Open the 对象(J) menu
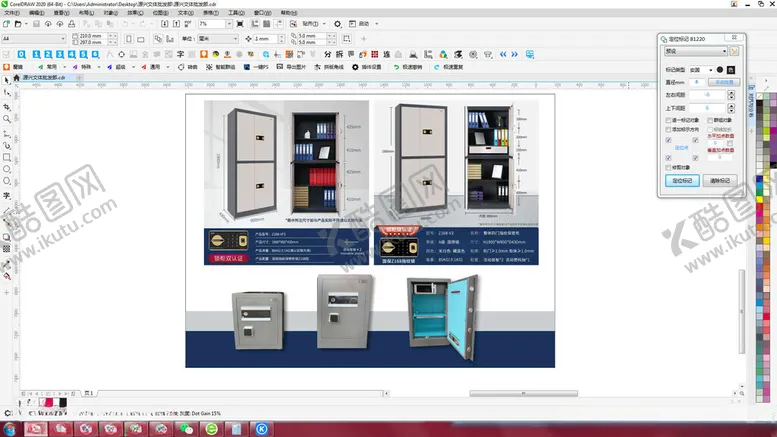777x437 pixels. pyautogui.click(x=111, y=13)
